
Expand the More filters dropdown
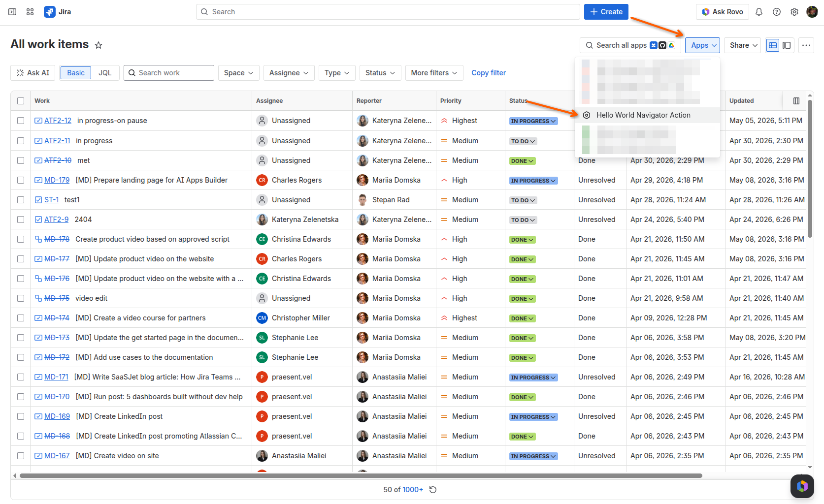(434, 73)
